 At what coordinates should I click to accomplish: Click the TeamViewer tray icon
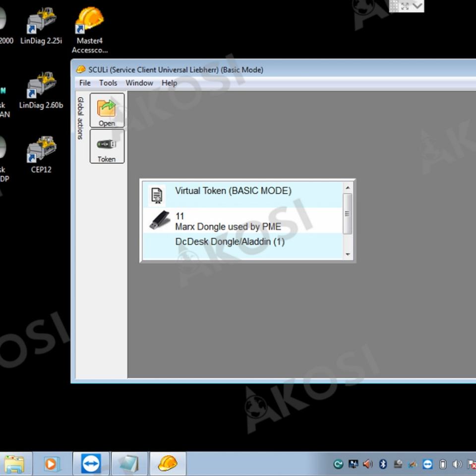click(x=427, y=464)
